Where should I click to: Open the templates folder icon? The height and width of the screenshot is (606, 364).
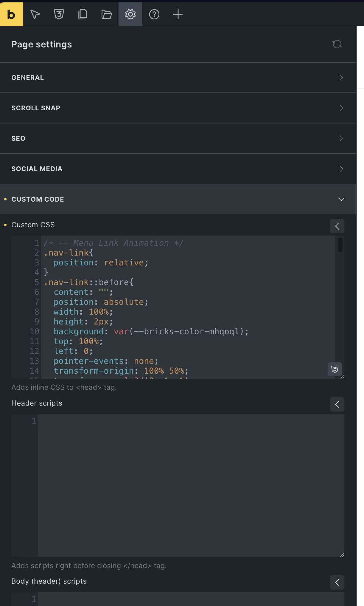click(x=106, y=14)
